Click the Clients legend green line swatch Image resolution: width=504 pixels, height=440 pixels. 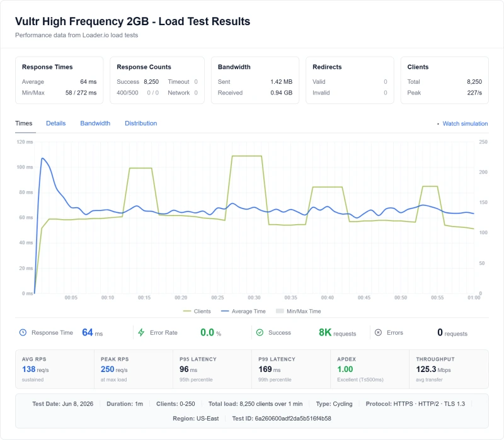186,311
